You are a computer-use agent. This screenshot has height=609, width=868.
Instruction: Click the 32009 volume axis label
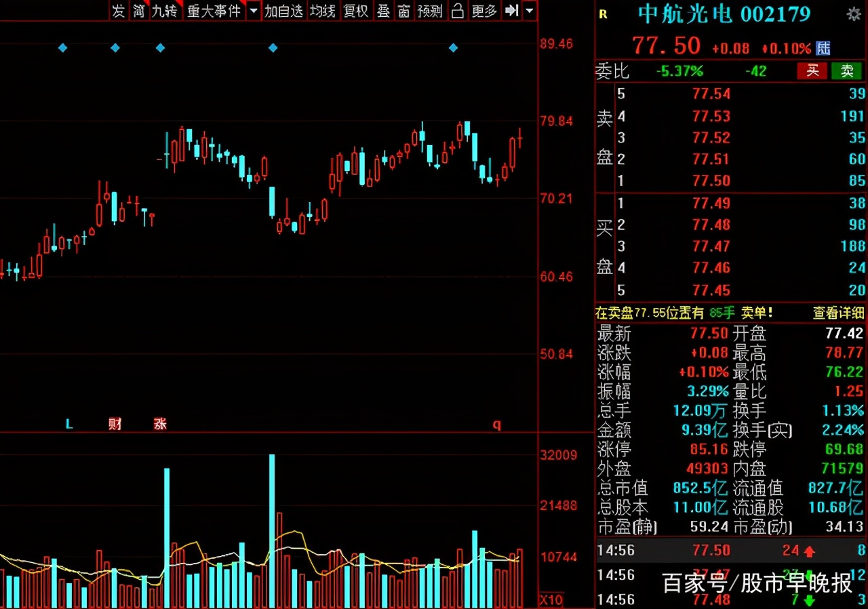pos(558,455)
